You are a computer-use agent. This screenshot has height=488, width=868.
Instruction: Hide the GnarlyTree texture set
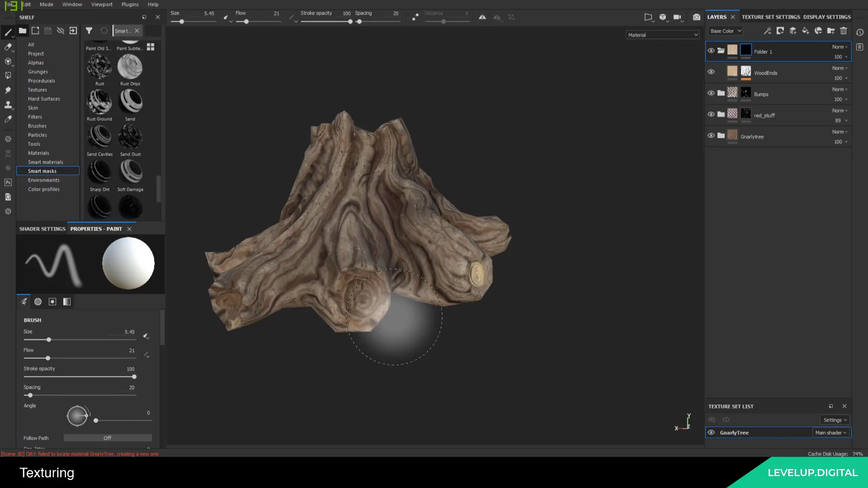pyautogui.click(x=711, y=432)
